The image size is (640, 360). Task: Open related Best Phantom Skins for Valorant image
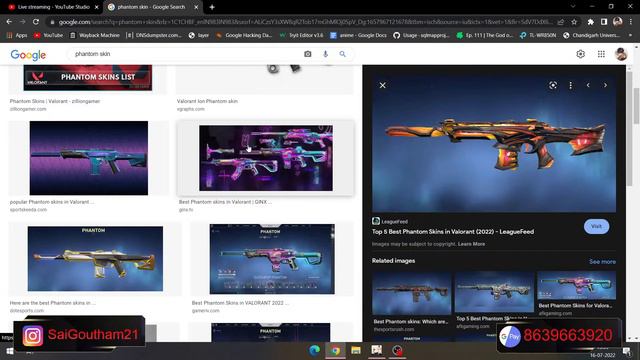tap(576, 286)
